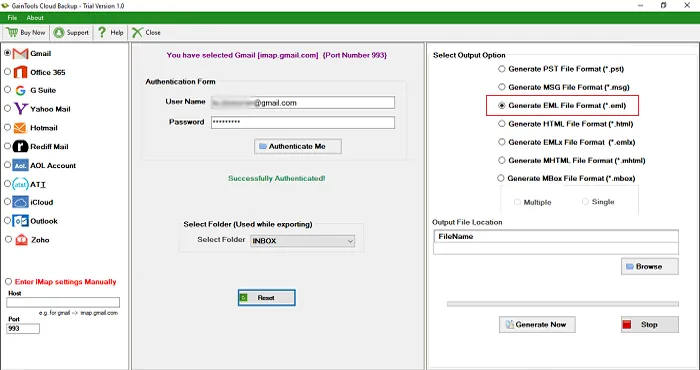Click the Gmail envelope icon

point(21,54)
